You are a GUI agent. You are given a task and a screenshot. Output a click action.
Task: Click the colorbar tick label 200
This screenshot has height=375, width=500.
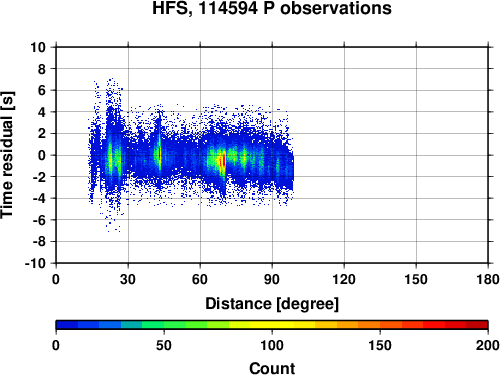pyautogui.click(x=488, y=346)
